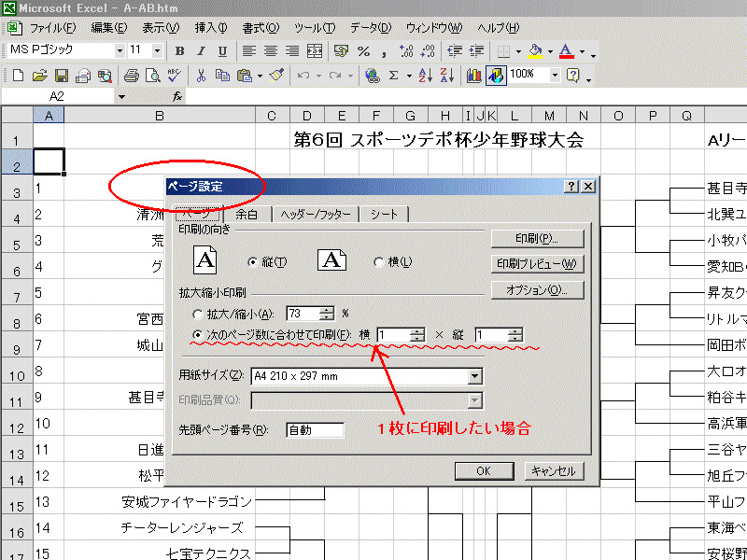Open the font color dropdown arrow
Viewport: 747px width, 560px height.
(582, 51)
